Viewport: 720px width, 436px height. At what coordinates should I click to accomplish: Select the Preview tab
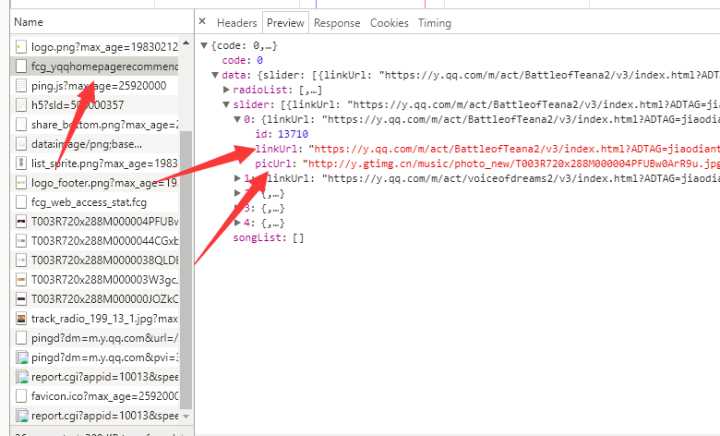click(285, 23)
